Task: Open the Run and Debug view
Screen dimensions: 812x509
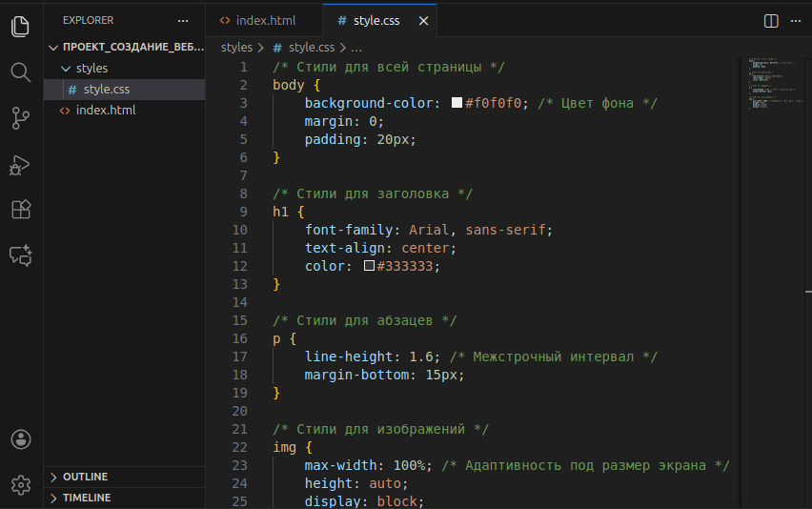Action: (x=21, y=165)
